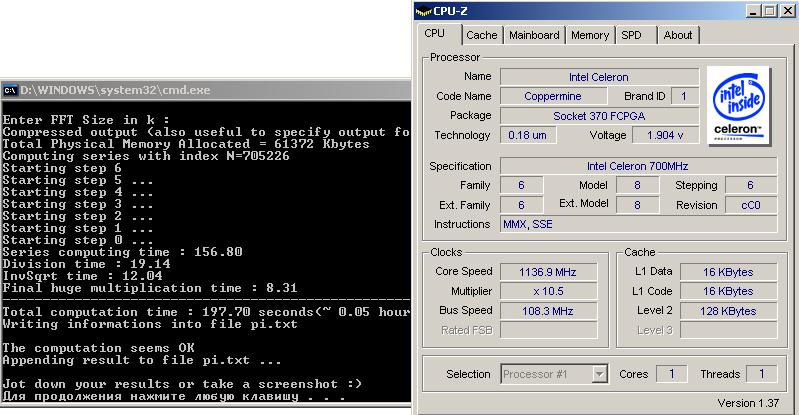
Task: Open the Memory tab
Action: tap(590, 35)
